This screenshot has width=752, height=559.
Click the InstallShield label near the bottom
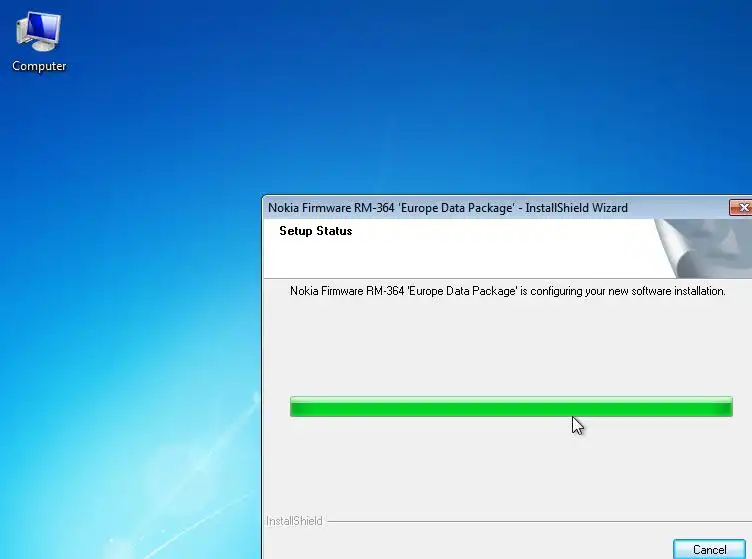pos(294,521)
